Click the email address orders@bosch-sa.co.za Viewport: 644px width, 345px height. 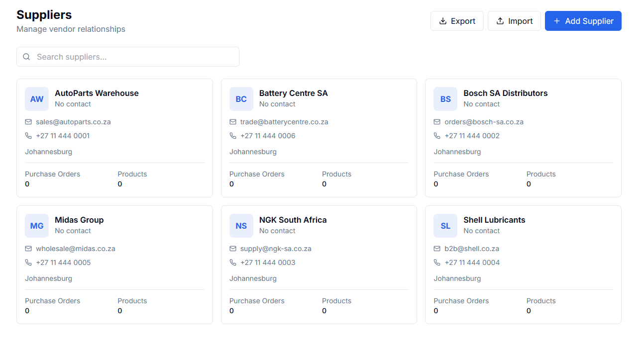[x=484, y=121]
